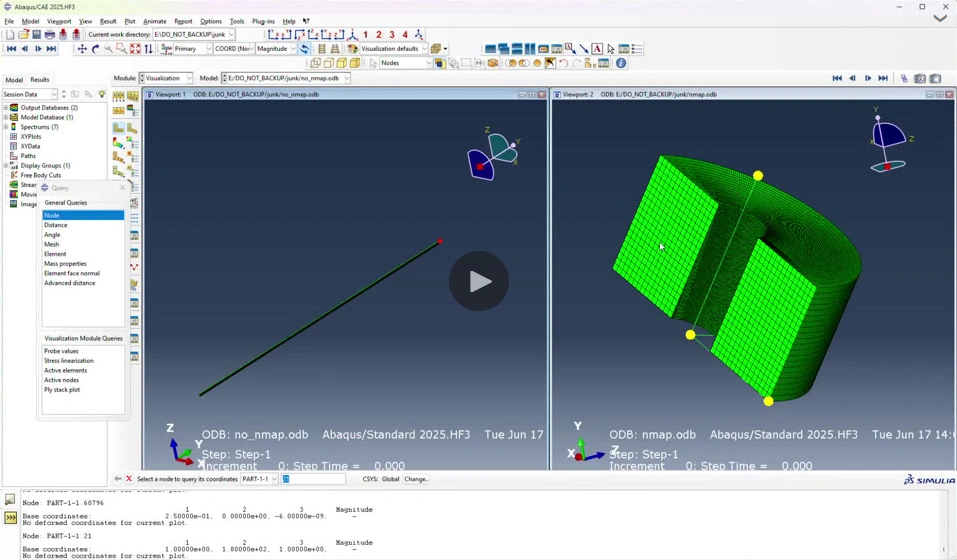Select Distance in General Queries
This screenshot has width=957, height=560.
coord(83,225)
